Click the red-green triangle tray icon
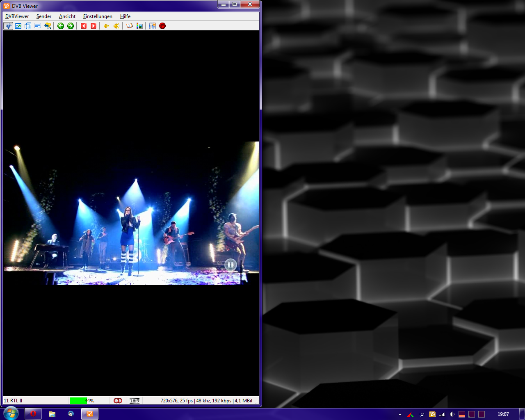This screenshot has height=420, width=525. tap(410, 414)
